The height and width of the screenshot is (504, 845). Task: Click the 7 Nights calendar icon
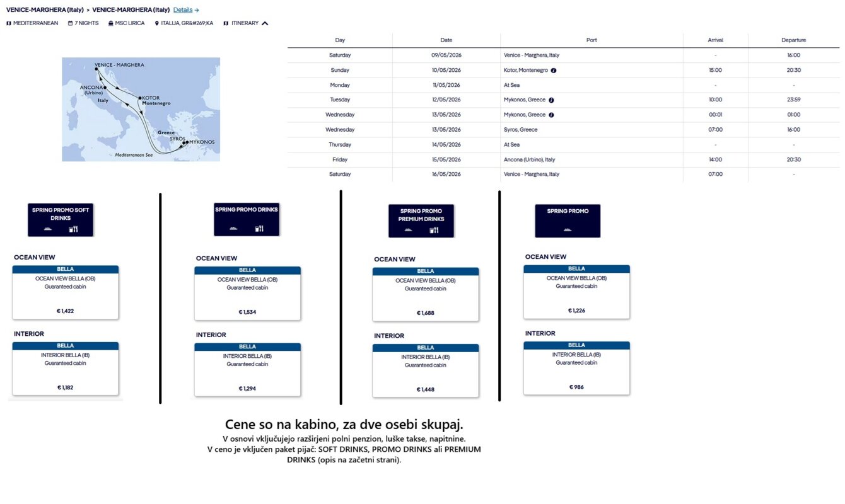click(70, 23)
